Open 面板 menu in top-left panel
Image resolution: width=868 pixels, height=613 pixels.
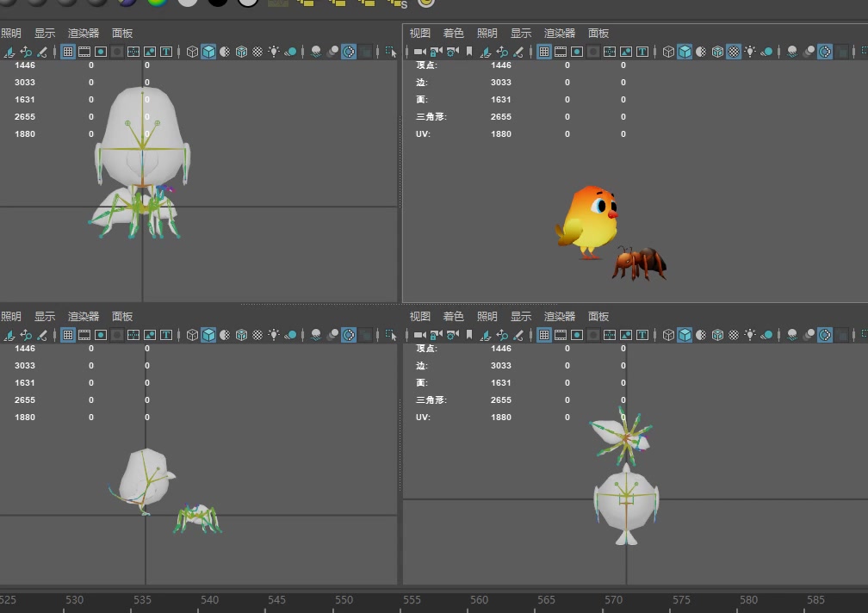point(122,33)
